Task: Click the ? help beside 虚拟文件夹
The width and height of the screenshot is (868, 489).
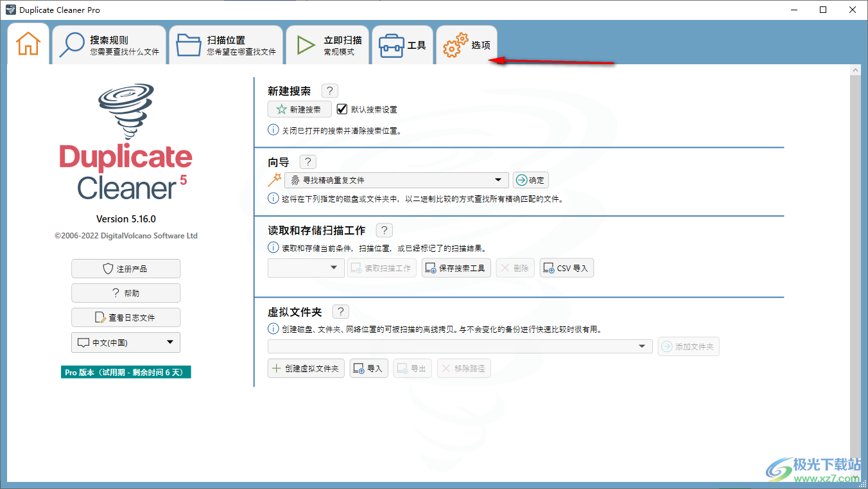Action: (340, 312)
